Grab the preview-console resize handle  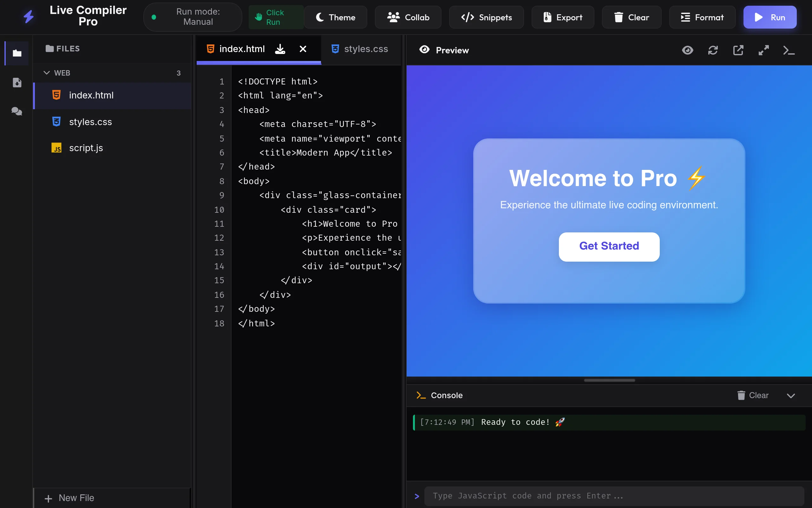click(x=609, y=380)
